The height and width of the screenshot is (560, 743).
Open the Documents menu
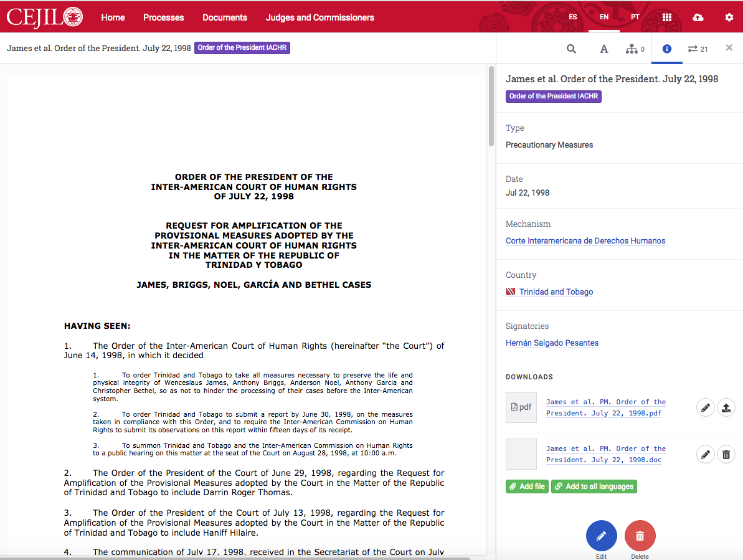225,17
